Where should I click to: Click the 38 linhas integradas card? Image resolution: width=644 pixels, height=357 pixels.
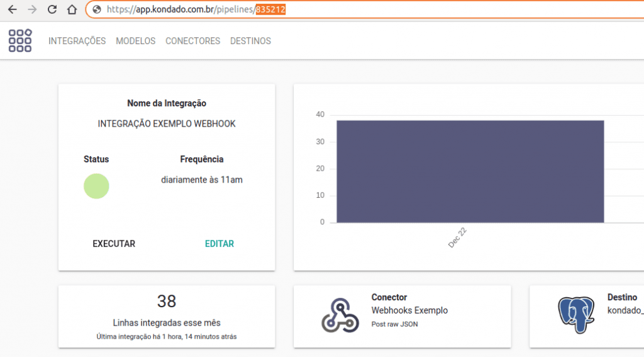coord(167,315)
